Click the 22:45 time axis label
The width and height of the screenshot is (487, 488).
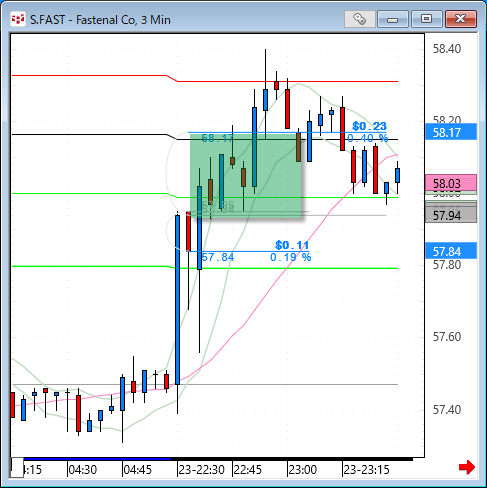click(248, 470)
